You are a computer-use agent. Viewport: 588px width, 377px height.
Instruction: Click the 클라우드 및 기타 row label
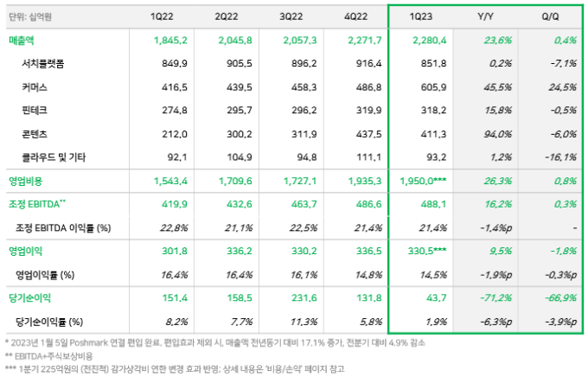54,157
